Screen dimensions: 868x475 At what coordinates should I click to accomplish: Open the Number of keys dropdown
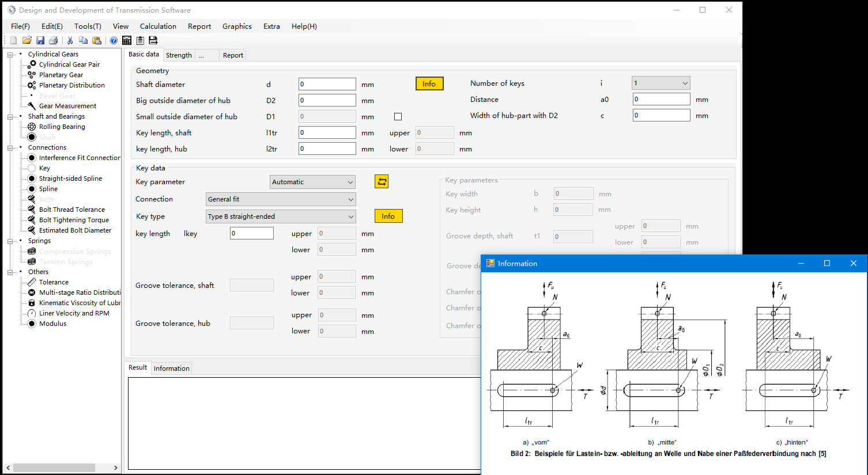(661, 83)
